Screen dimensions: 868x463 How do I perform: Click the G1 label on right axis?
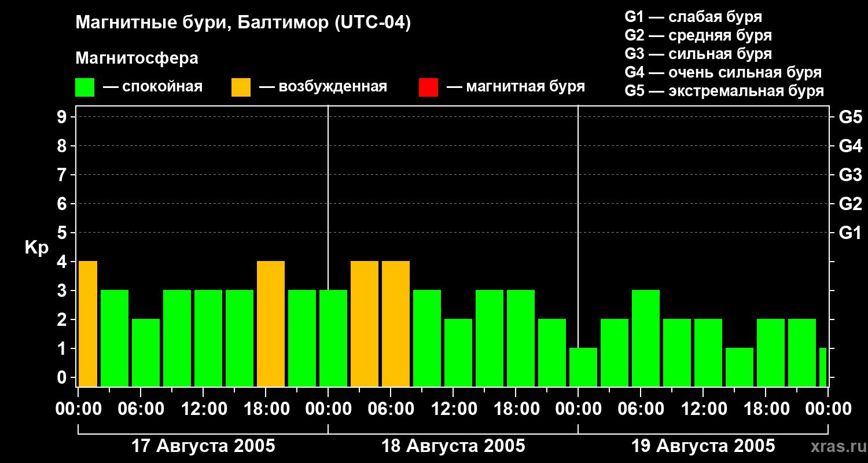point(850,233)
